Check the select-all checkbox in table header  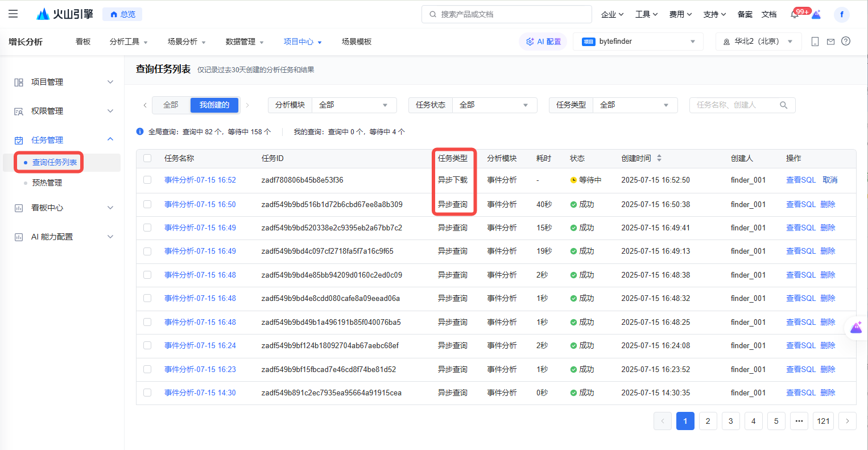coord(147,158)
